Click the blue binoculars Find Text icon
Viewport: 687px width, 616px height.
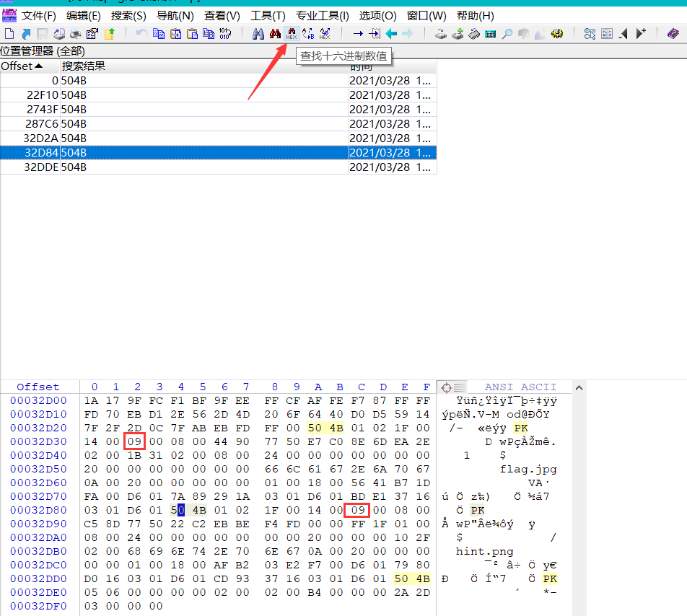[258, 34]
